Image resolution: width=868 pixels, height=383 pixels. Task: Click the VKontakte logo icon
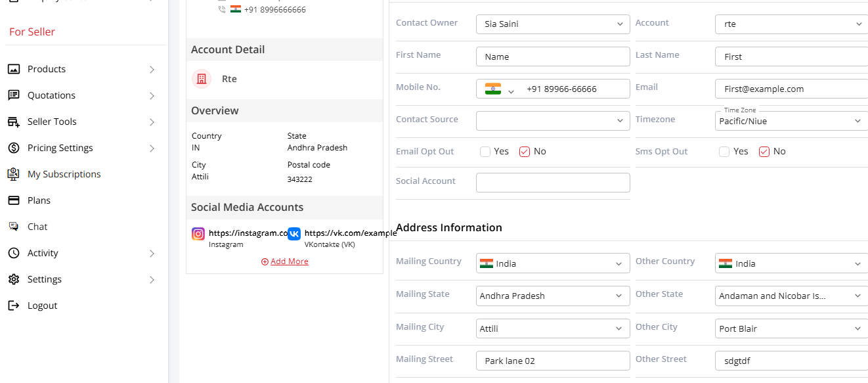click(x=294, y=234)
